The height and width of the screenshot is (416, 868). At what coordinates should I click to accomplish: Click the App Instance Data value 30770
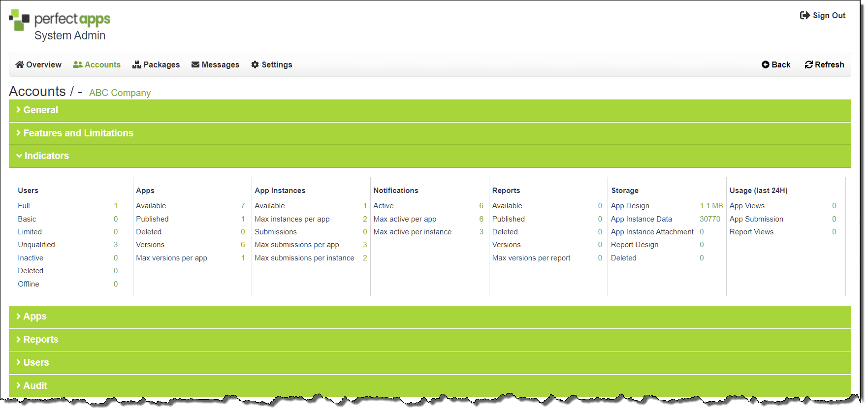[710, 219]
